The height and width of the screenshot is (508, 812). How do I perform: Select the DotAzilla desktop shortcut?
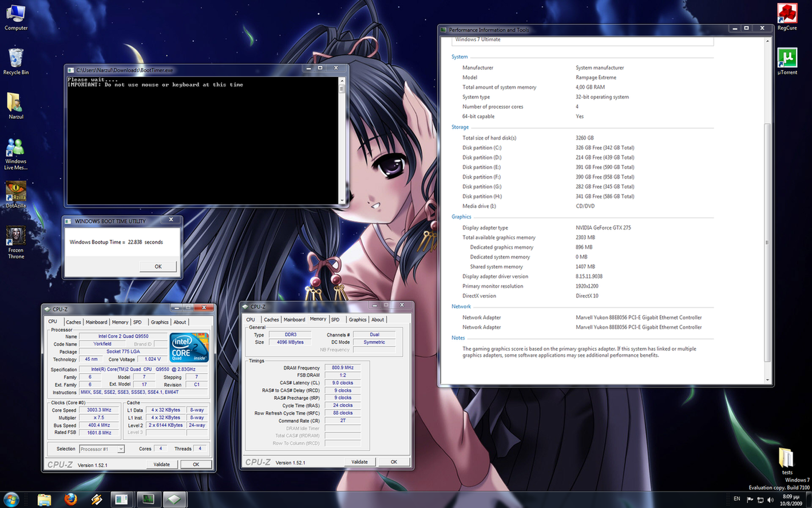[15, 195]
